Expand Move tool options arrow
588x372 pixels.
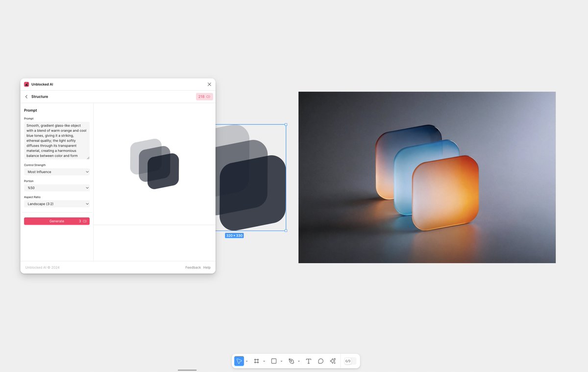(x=246, y=362)
